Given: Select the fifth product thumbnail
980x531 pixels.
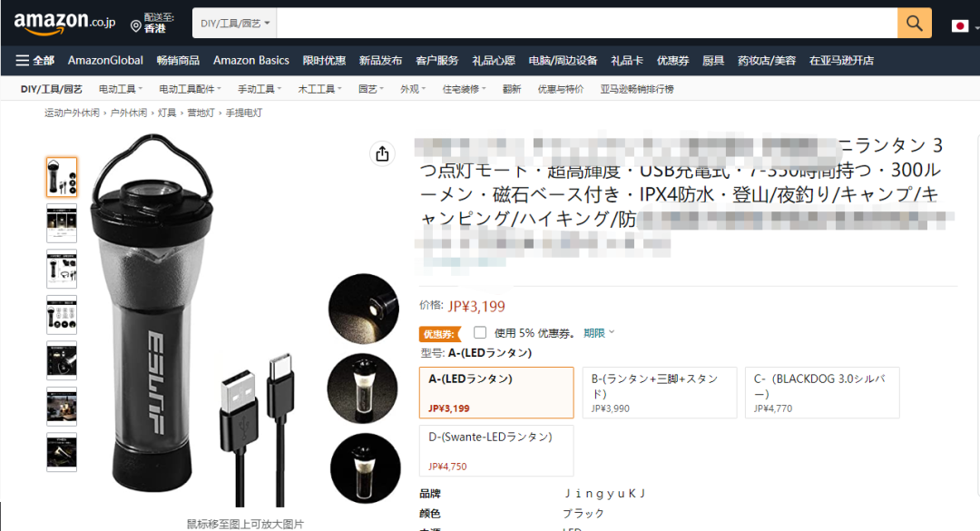Looking at the screenshot, I should 62,360.
